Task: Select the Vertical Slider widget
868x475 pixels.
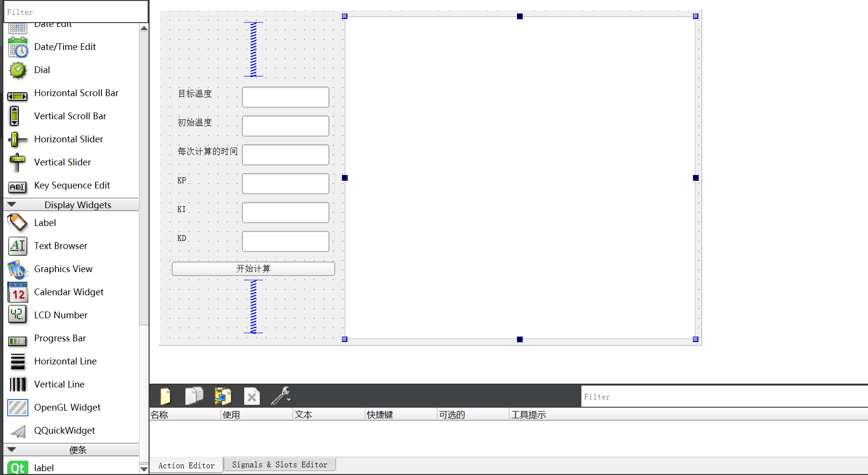Action: click(x=63, y=162)
